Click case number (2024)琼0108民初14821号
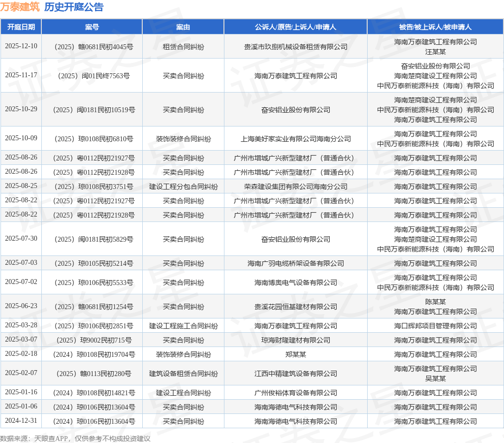504x443 pixels. pyautogui.click(x=94, y=393)
